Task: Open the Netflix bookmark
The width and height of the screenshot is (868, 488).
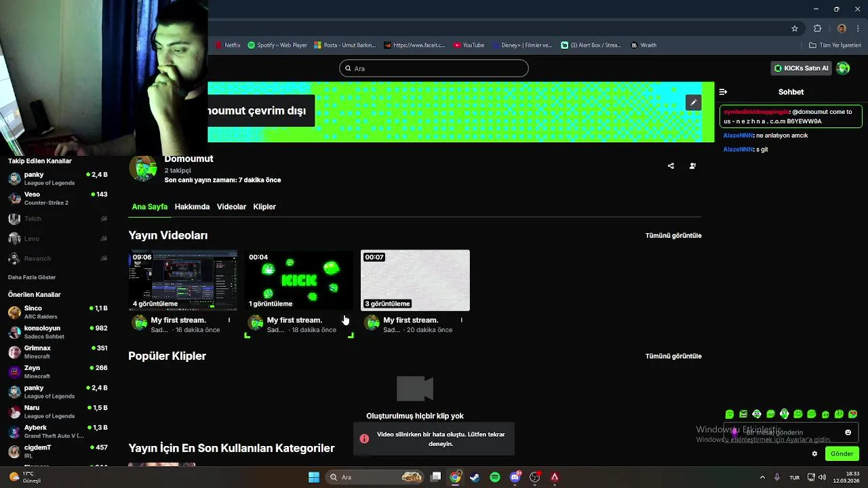Action: tap(228, 45)
